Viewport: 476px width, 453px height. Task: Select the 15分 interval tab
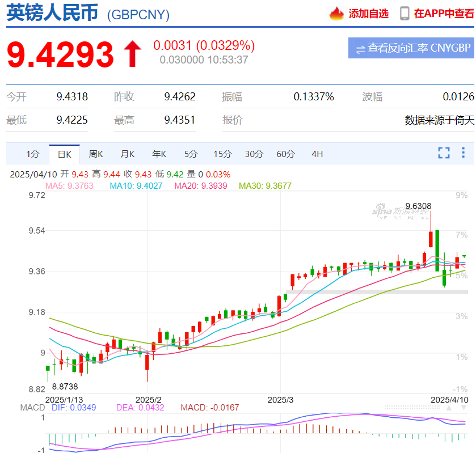coord(222,154)
